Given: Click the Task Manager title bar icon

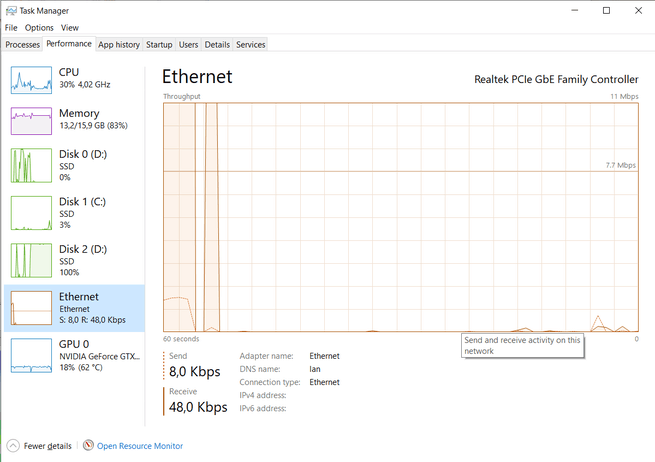Looking at the screenshot, I should (11, 11).
